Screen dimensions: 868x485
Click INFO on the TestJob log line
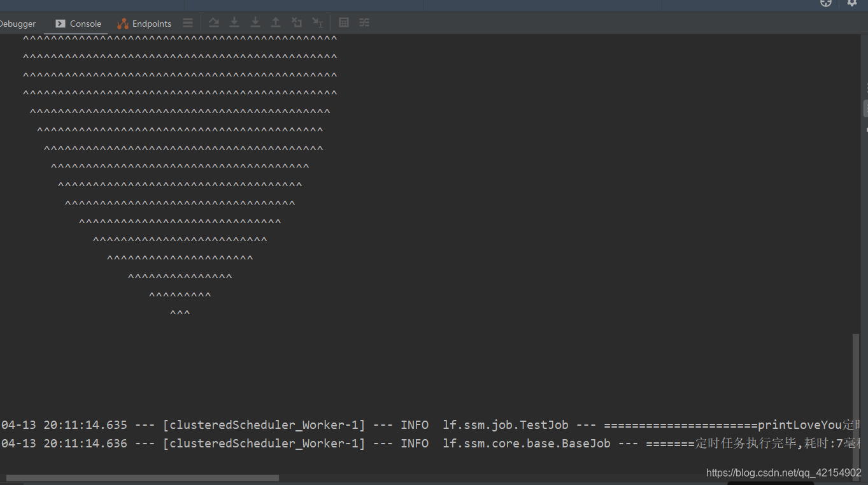pos(415,425)
